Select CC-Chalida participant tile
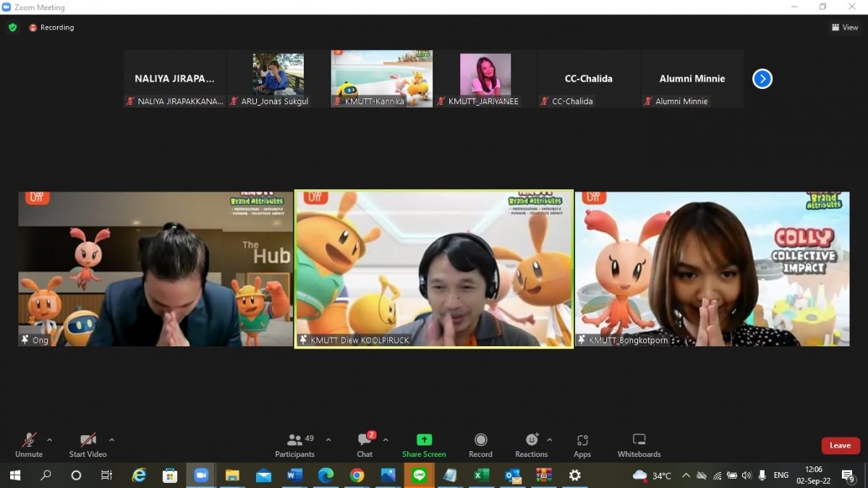The width and height of the screenshot is (868, 488). pyautogui.click(x=589, y=79)
